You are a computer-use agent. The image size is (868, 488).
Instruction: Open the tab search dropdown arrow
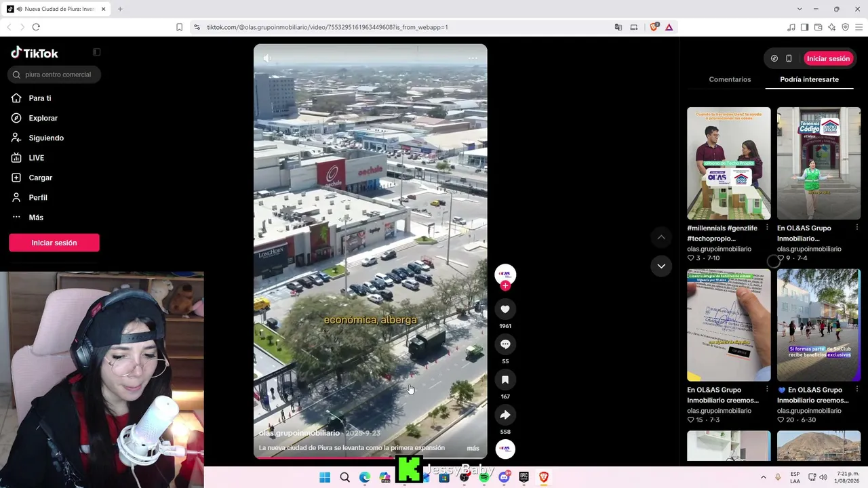coord(800,9)
